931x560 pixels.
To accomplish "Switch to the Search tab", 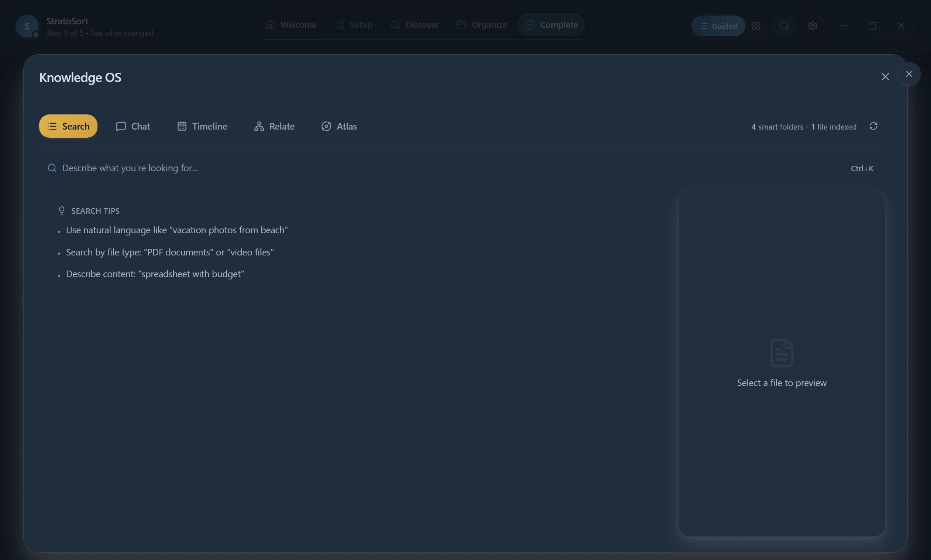I will click(x=68, y=126).
